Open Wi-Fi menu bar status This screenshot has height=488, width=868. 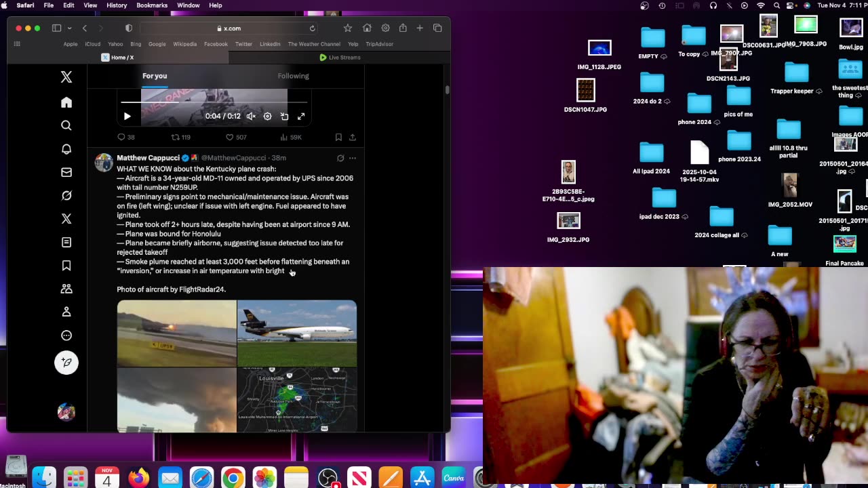[x=760, y=5]
